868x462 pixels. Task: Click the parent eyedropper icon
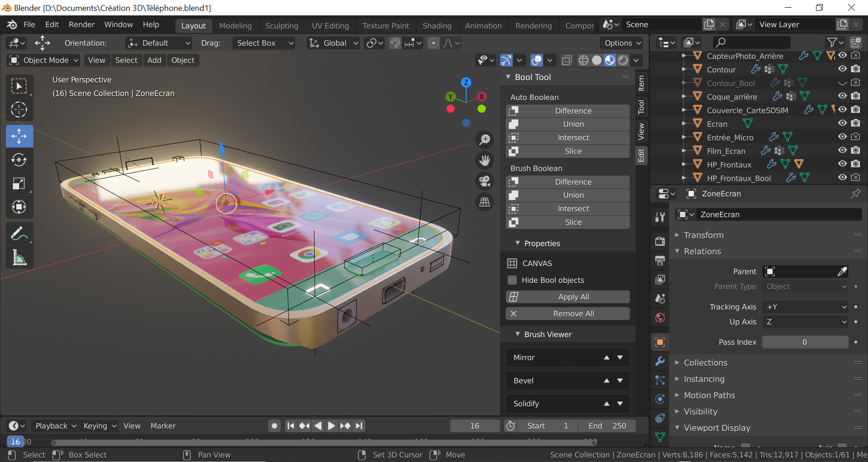pos(842,271)
